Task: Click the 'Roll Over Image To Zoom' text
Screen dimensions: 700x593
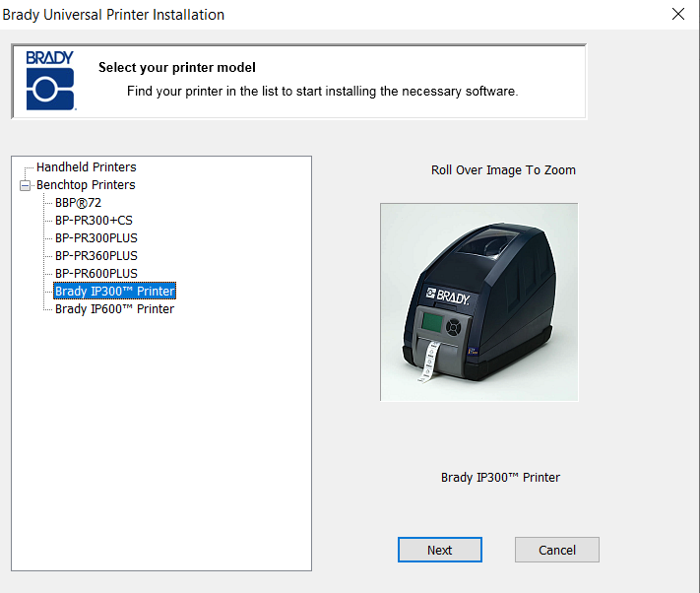Action: click(x=503, y=170)
